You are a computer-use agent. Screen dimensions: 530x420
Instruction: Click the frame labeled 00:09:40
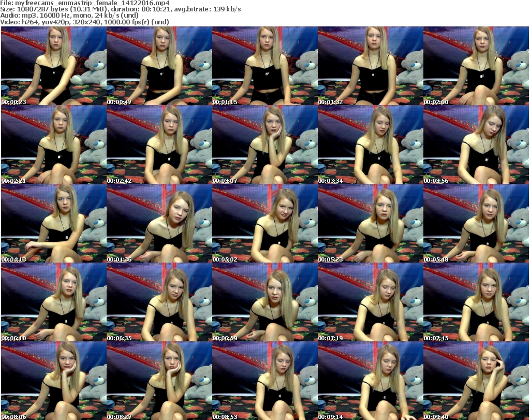point(476,381)
